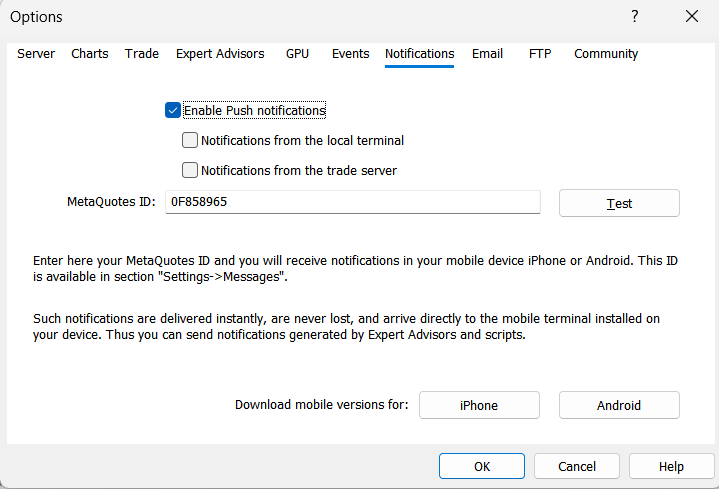Screen dimensions: 719x489
Task: Close the Options dialog
Action: [691, 17]
